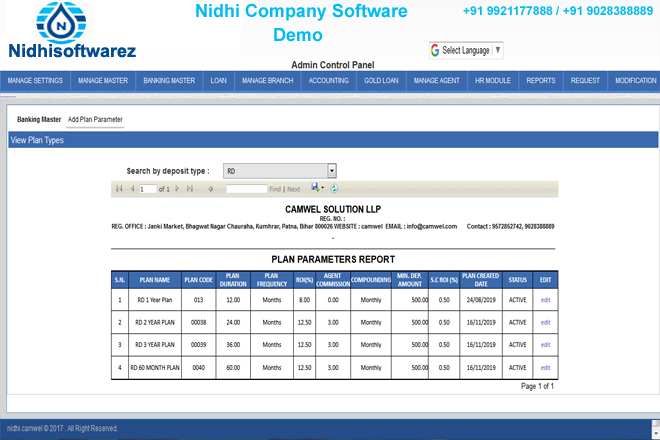Viewport: 660px width, 440px height.
Task: Click the Banking Master breadcrumb
Action: pos(39,120)
